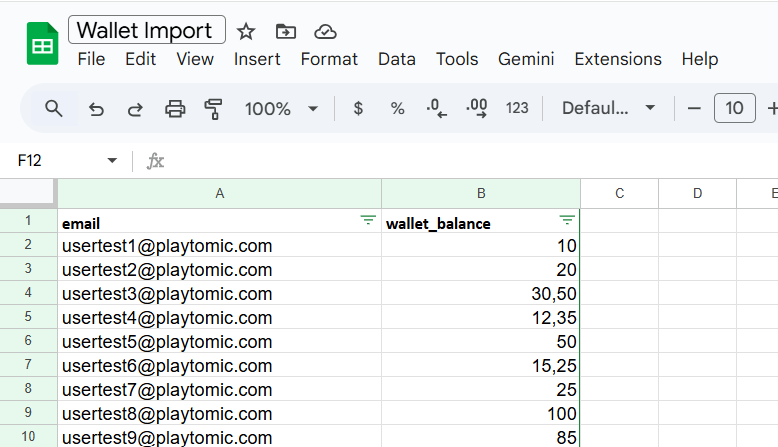Open the File menu

pyautogui.click(x=91, y=59)
